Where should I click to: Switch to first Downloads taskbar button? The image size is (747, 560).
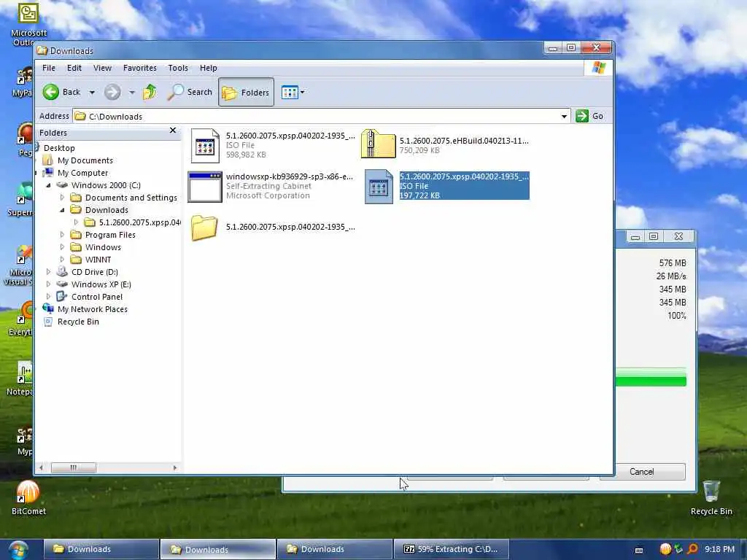[101, 549]
